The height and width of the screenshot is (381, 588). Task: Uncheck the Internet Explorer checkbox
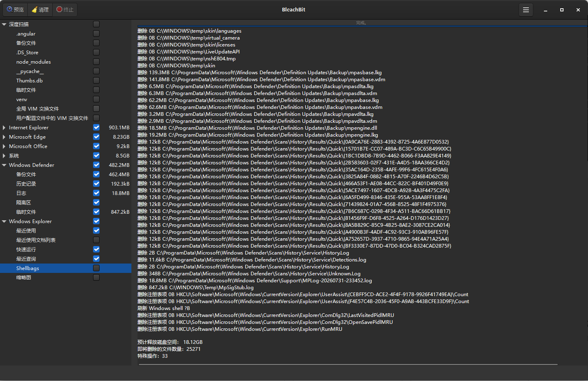point(96,127)
